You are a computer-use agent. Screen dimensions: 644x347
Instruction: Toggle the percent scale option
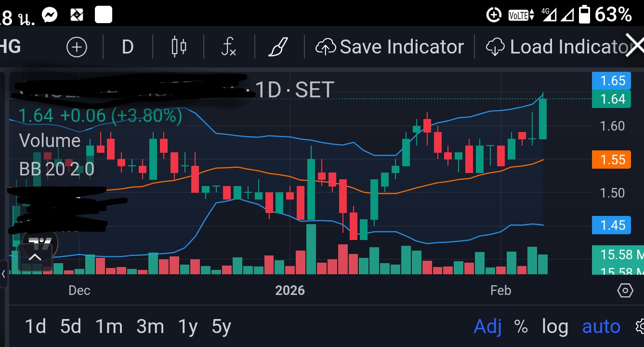[521, 327]
